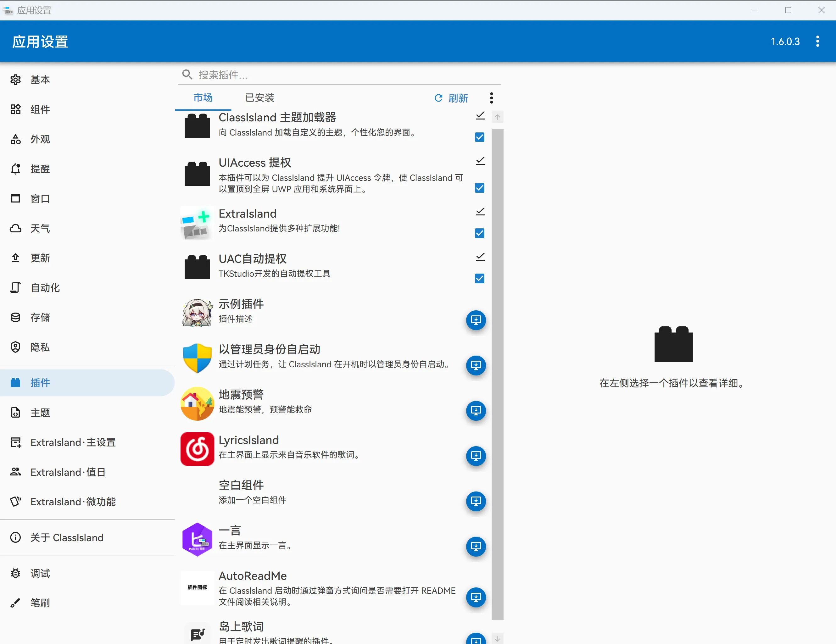
Task: Open plugin list more options menu
Action: pyautogui.click(x=492, y=98)
